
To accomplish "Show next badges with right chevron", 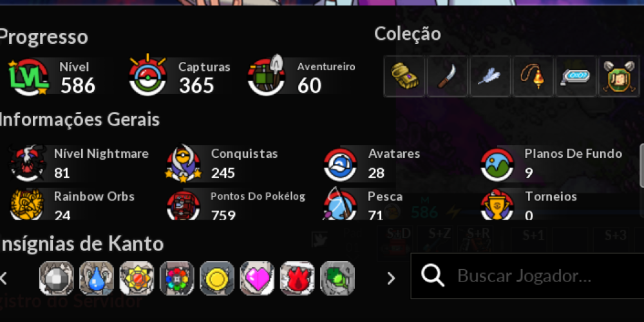I will click(391, 278).
